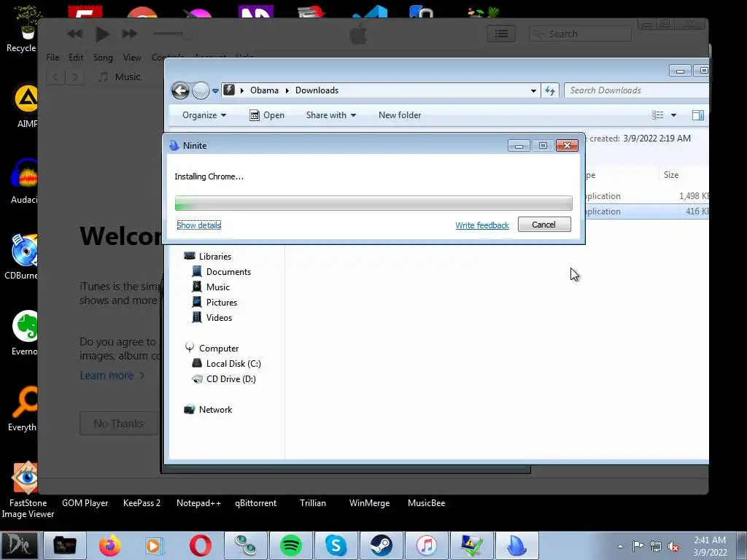Screen dimensions: 747x560
Task: Cancel the Ninite installation
Action: click(544, 225)
